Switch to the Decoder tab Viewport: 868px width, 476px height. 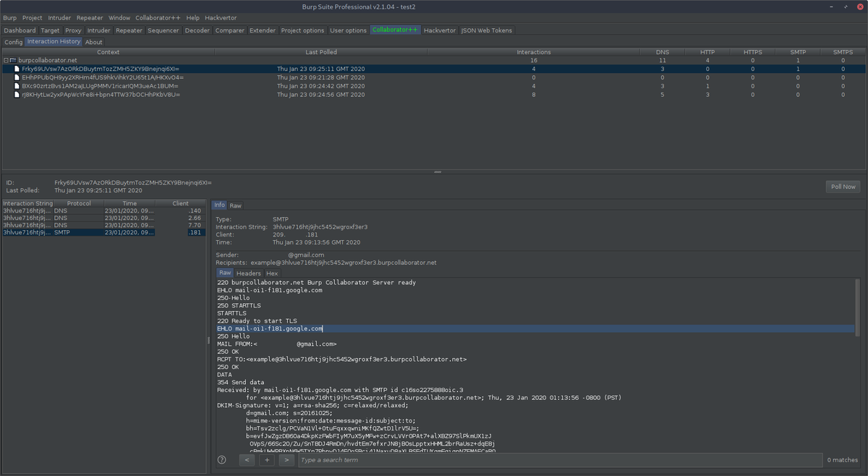click(197, 30)
